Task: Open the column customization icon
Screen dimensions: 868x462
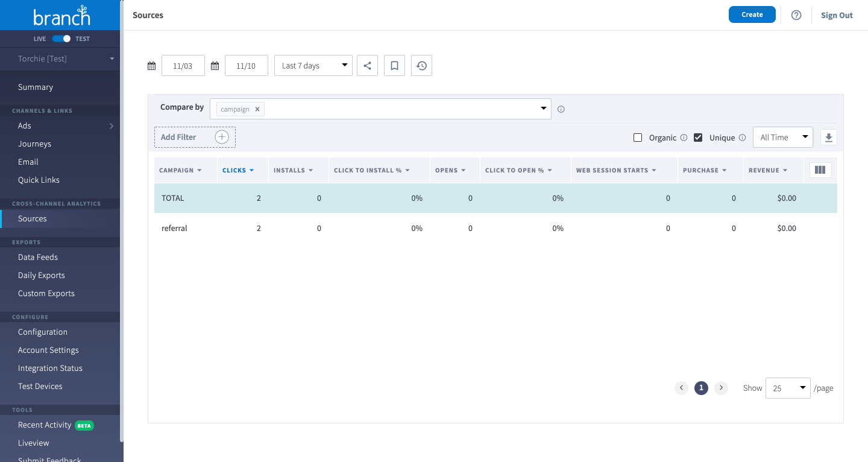Action: [820, 169]
